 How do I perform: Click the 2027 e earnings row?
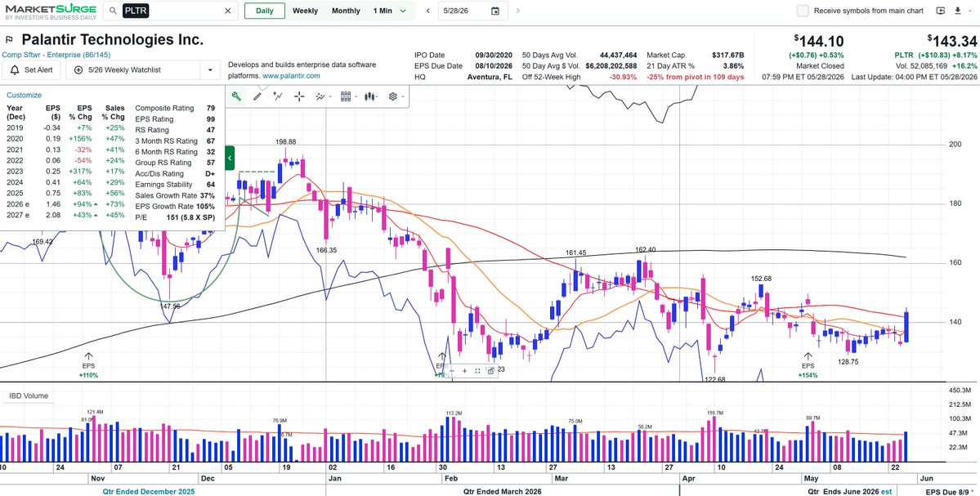click(65, 215)
